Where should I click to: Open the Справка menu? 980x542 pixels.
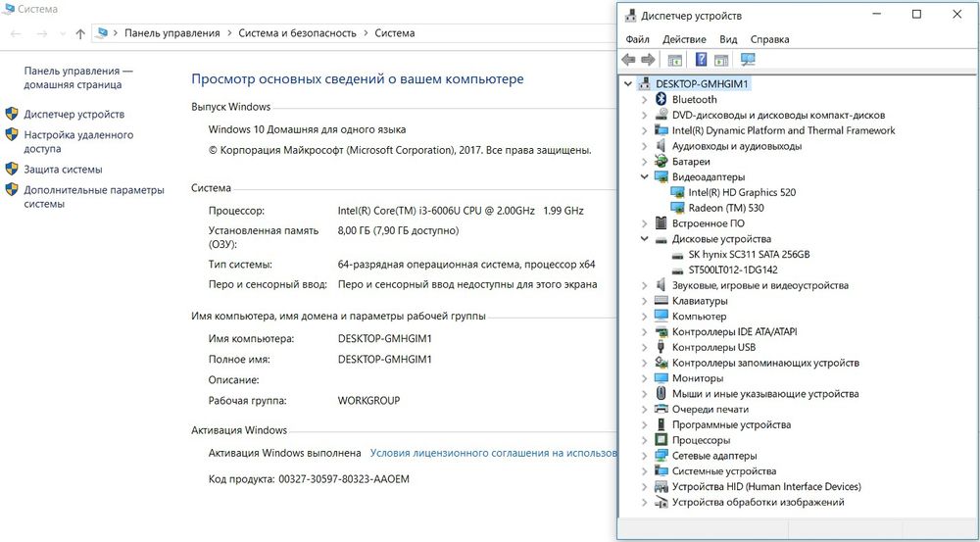coord(770,39)
